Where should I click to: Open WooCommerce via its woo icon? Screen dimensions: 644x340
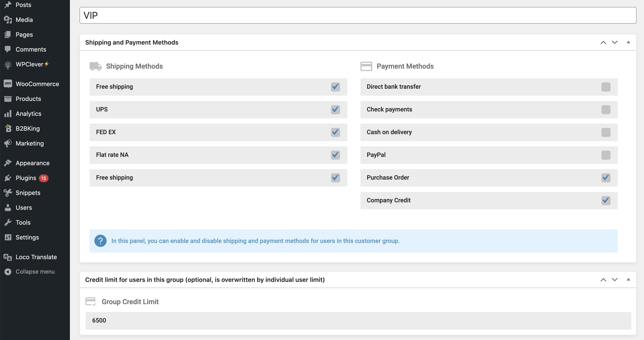point(8,84)
